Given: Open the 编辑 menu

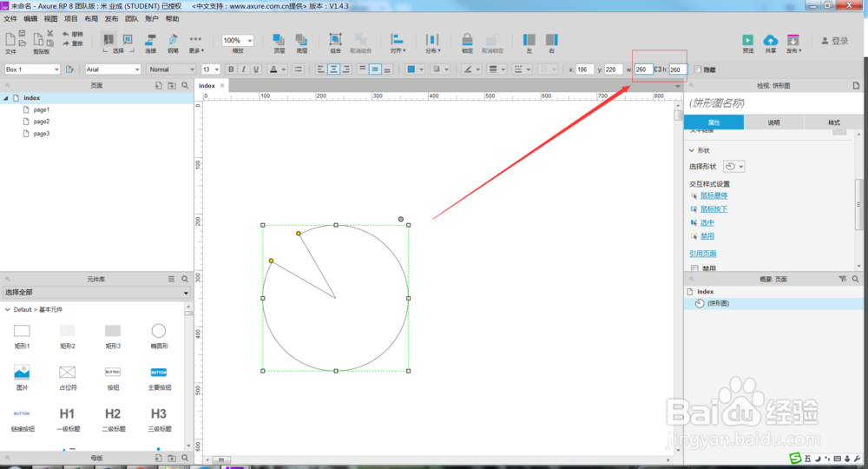Looking at the screenshot, I should click(30, 19).
